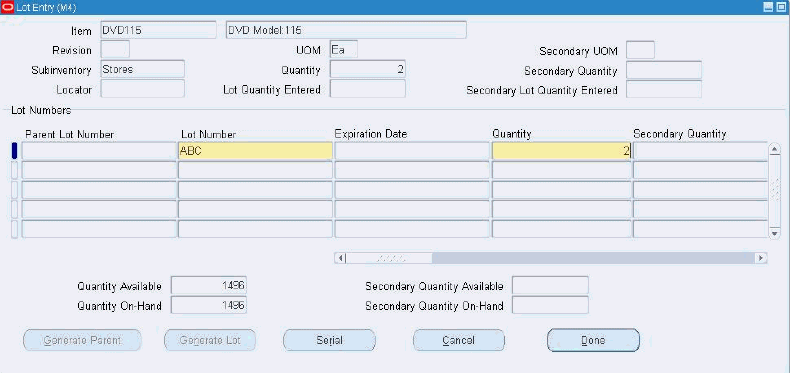Click the fifth row record indicator
Image resolution: width=790 pixels, height=373 pixels.
coord(14,229)
